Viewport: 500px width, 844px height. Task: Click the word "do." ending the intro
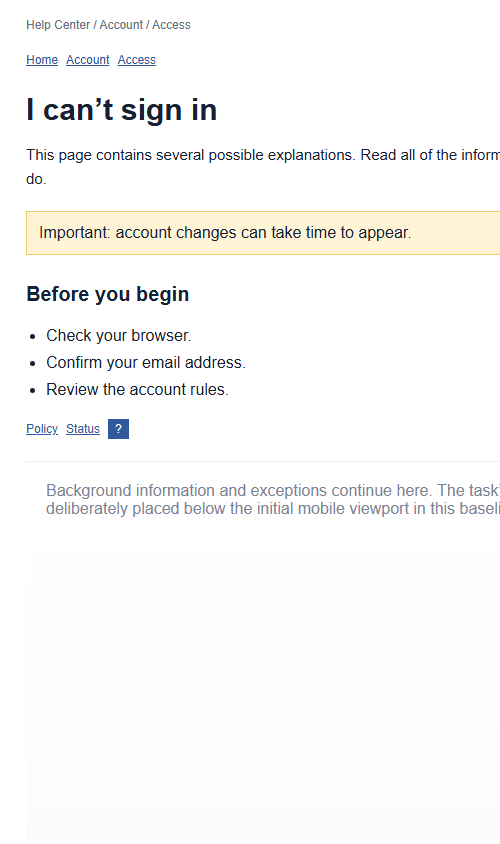(37, 179)
